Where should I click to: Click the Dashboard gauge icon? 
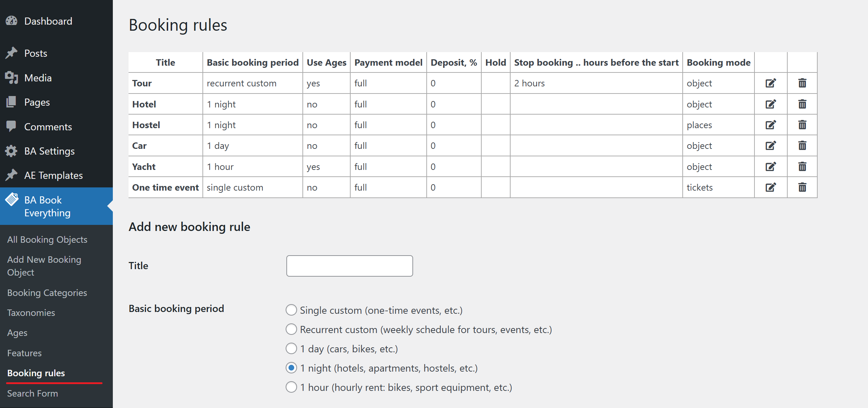[11, 21]
